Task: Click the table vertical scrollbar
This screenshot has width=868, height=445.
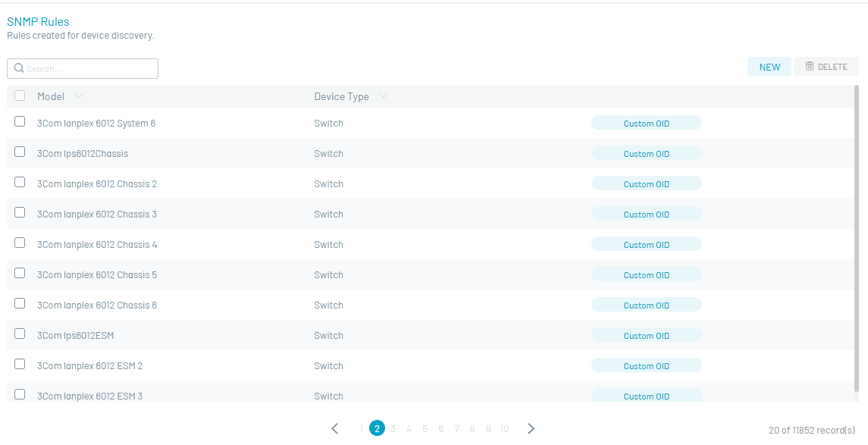Action: click(857, 238)
